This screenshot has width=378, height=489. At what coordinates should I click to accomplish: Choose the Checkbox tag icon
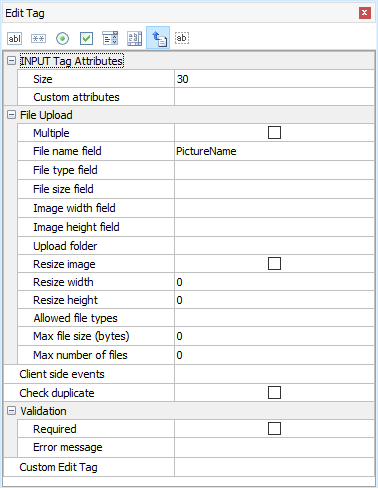(86, 38)
